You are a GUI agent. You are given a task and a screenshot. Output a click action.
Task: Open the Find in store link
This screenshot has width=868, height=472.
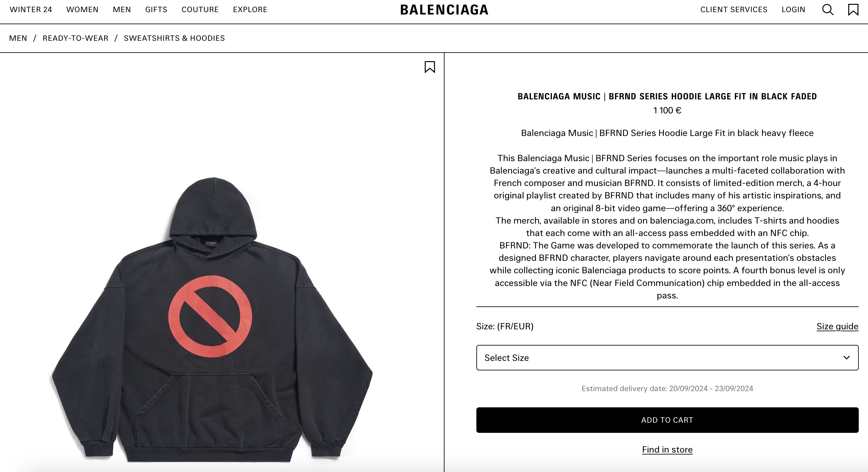667,449
